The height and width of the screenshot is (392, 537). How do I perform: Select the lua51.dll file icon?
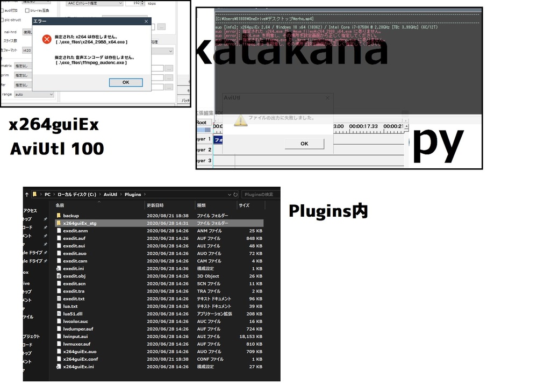pos(59,313)
